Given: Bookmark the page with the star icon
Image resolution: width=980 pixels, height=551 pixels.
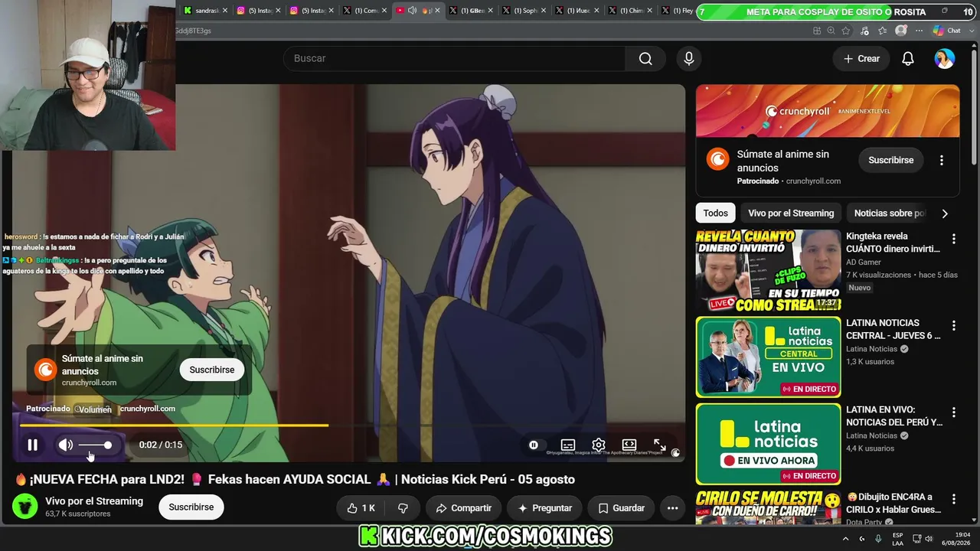Looking at the screenshot, I should click(846, 31).
